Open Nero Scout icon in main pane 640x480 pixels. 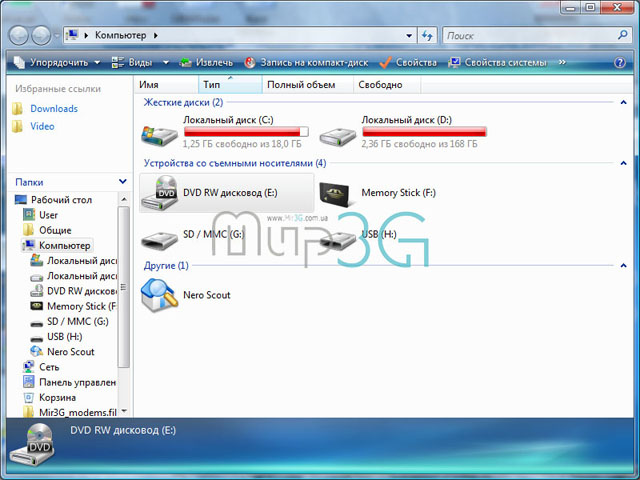coord(159,295)
